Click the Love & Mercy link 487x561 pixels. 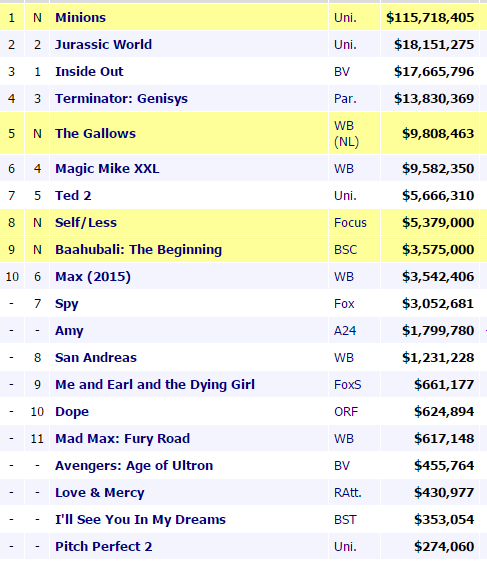pyautogui.click(x=100, y=493)
